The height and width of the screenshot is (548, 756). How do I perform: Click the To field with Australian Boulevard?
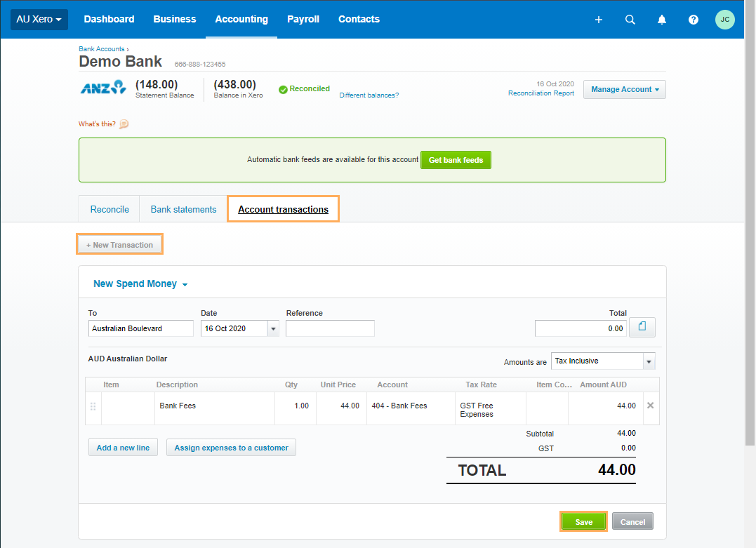(x=141, y=328)
